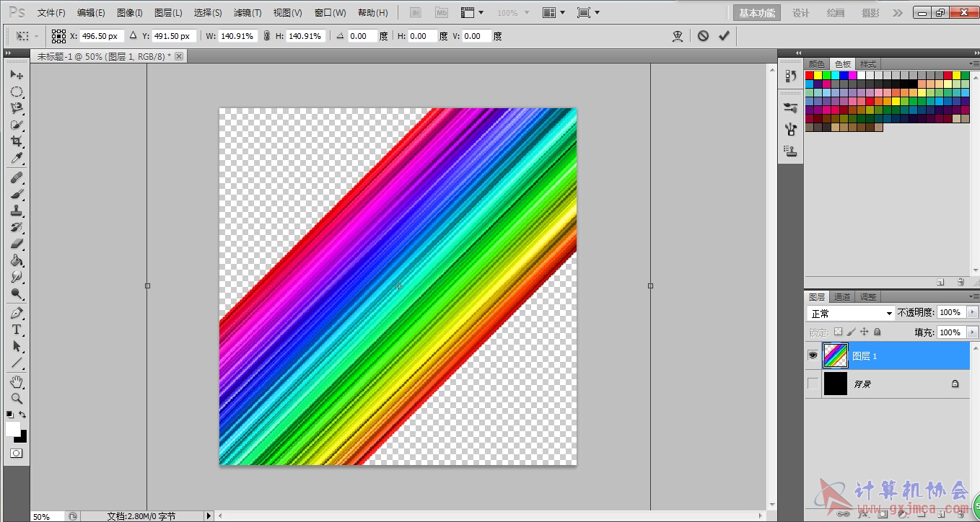Open the 滤镜(T) menu
The image size is (980, 522).
tap(248, 13)
